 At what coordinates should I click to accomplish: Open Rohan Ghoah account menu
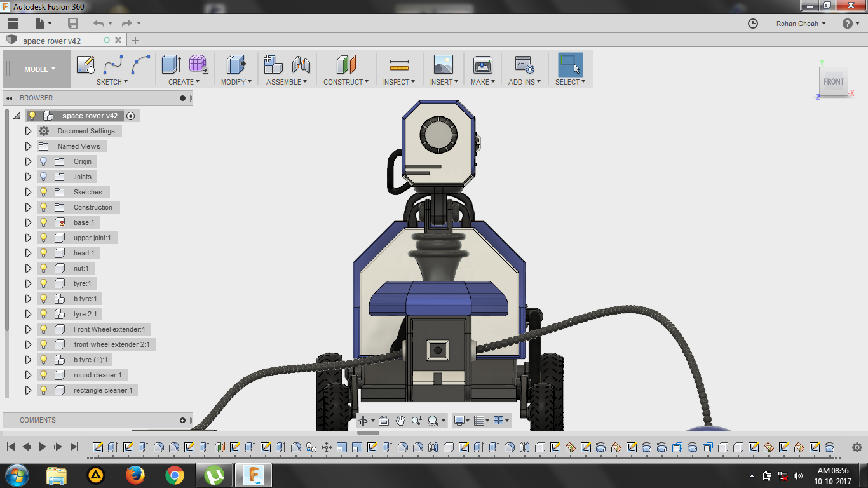tap(801, 24)
